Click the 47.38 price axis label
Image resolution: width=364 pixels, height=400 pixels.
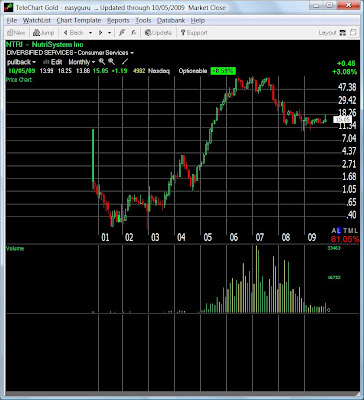[347, 87]
